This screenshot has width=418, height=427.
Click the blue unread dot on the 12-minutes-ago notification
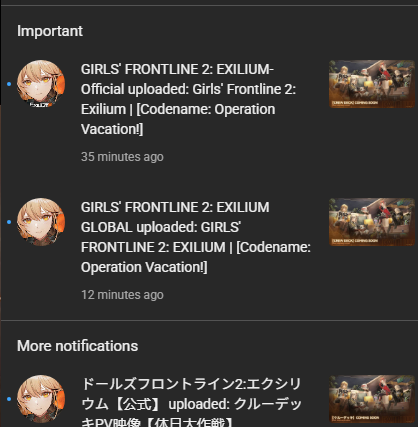pyautogui.click(x=9, y=222)
